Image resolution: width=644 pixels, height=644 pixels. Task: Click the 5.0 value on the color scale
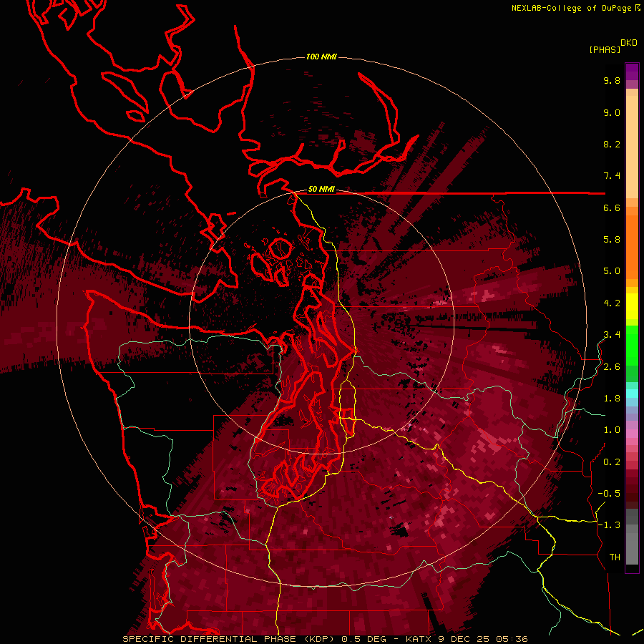[612, 271]
